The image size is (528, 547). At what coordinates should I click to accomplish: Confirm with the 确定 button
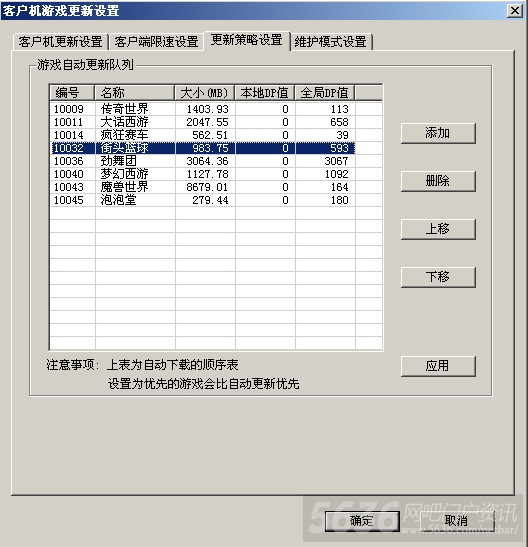click(362, 521)
